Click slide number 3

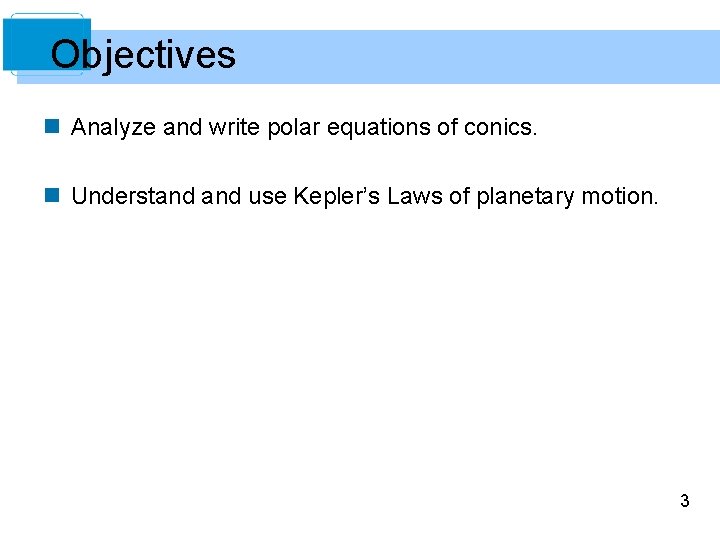point(684,501)
